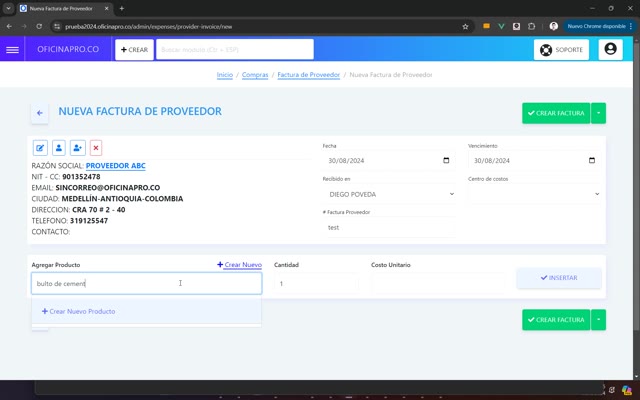Remove provider with red X icon

coord(96,148)
